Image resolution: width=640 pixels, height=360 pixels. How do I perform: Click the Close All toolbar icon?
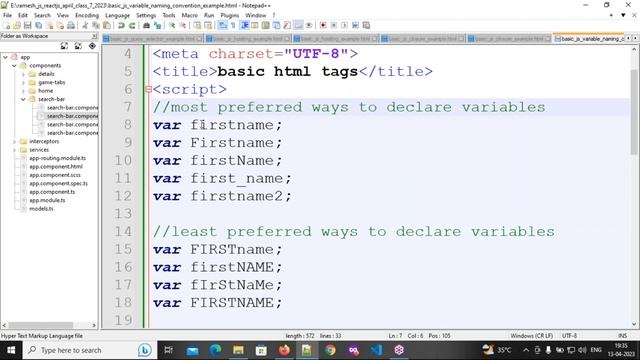click(x=60, y=25)
